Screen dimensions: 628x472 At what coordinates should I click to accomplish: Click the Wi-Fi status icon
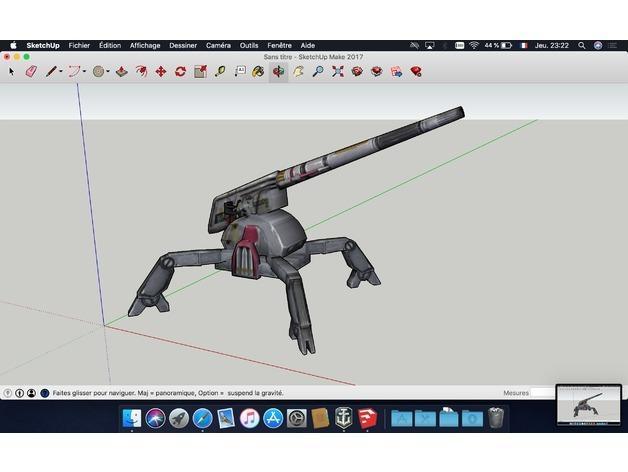(x=474, y=45)
